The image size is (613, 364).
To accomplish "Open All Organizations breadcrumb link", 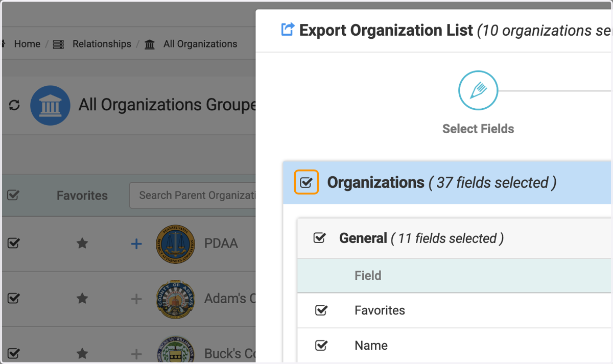I will click(x=200, y=44).
